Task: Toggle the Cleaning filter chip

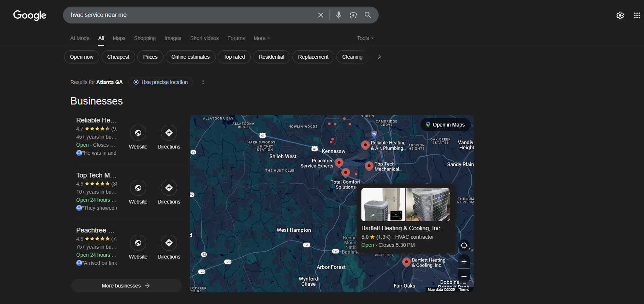Action: 352,57
